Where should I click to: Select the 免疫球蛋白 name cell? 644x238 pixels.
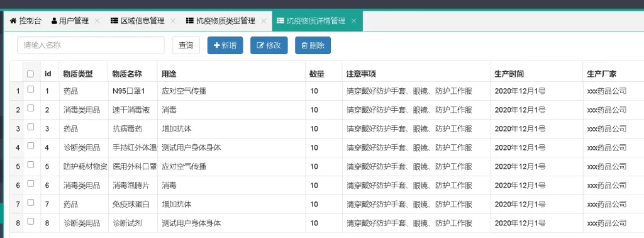tap(133, 205)
